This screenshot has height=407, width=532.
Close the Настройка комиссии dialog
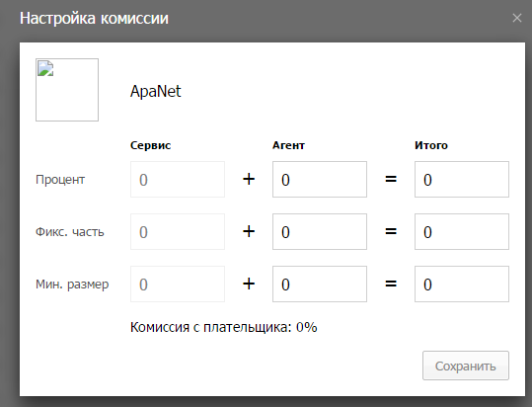tap(517, 18)
